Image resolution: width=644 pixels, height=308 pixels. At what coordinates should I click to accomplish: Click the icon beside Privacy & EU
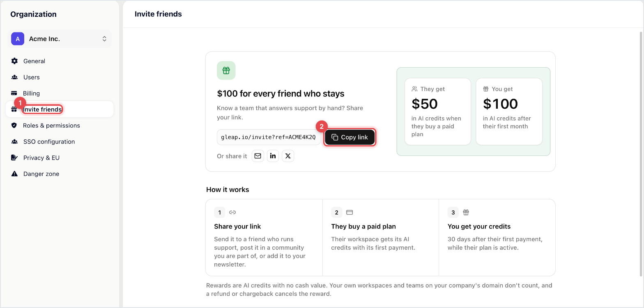click(x=15, y=157)
